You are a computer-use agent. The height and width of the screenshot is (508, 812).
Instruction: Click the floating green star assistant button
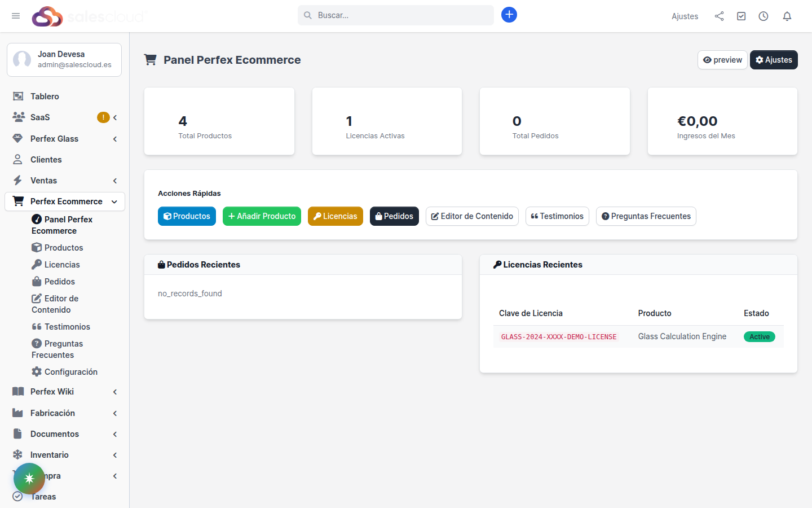point(29,478)
